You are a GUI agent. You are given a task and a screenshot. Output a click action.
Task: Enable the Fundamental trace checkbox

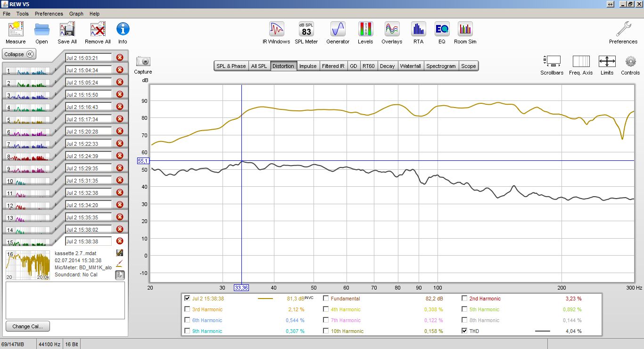[x=326, y=299]
